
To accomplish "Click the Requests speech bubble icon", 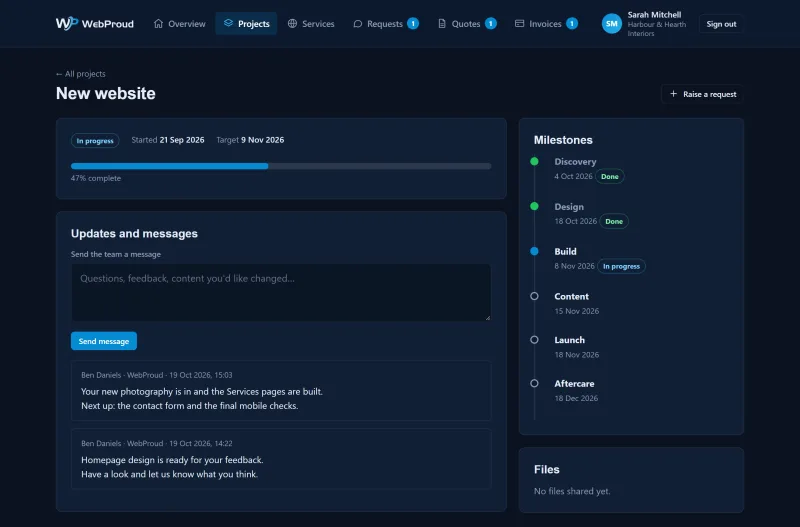I will coord(358,23).
